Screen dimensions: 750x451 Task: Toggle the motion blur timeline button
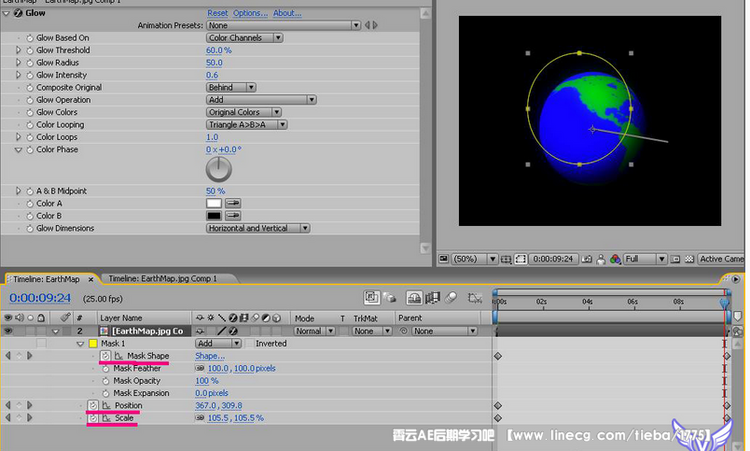click(451, 298)
